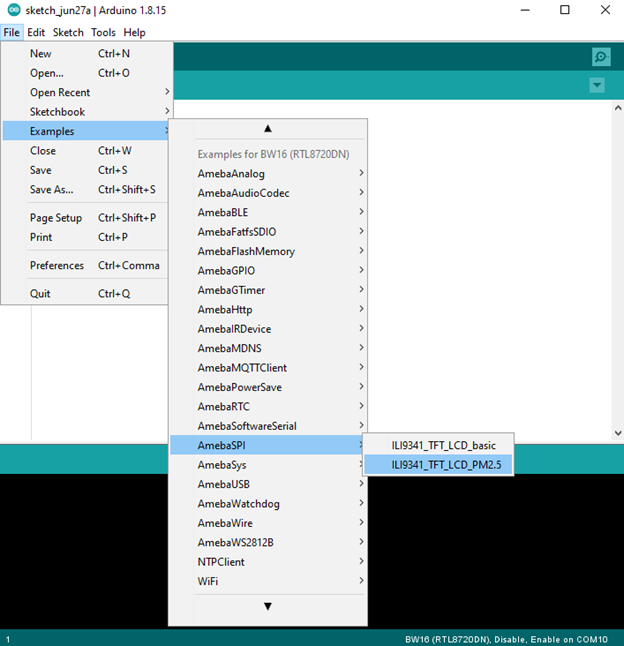This screenshot has height=646, width=624.
Task: Select the Examples menu entry
Action: [86, 131]
